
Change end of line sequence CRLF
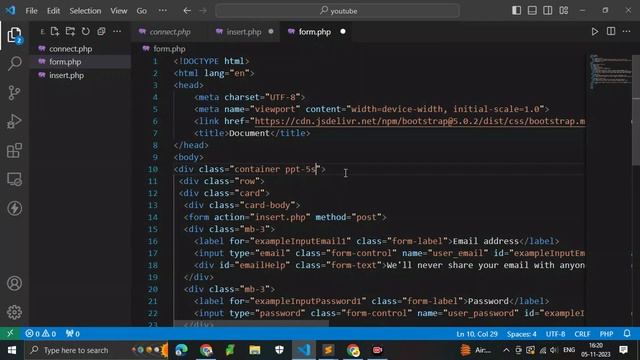coord(582,333)
